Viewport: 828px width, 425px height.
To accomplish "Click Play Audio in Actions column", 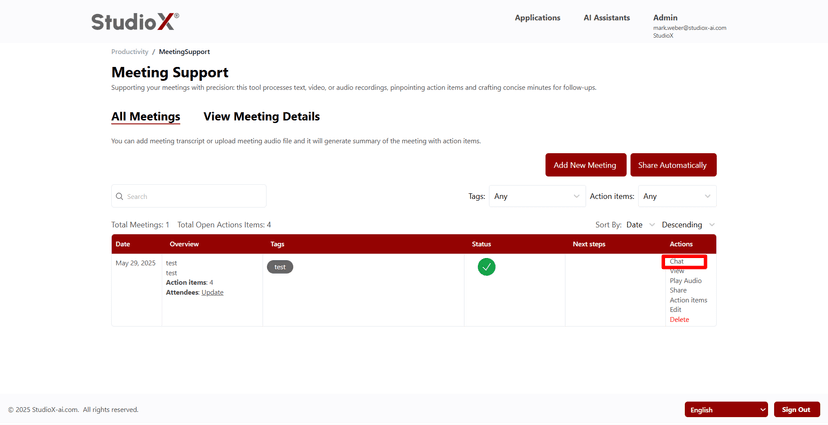I will 685,281.
